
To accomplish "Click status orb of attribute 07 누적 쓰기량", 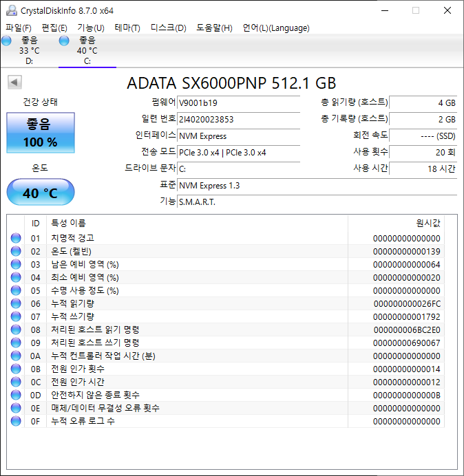I will point(16,316).
